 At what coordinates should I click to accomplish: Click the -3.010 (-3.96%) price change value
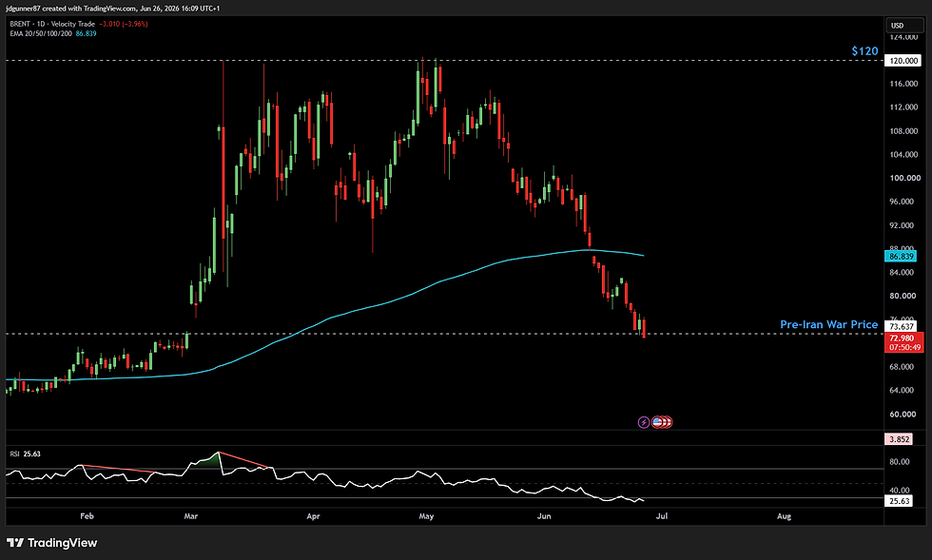click(x=124, y=24)
